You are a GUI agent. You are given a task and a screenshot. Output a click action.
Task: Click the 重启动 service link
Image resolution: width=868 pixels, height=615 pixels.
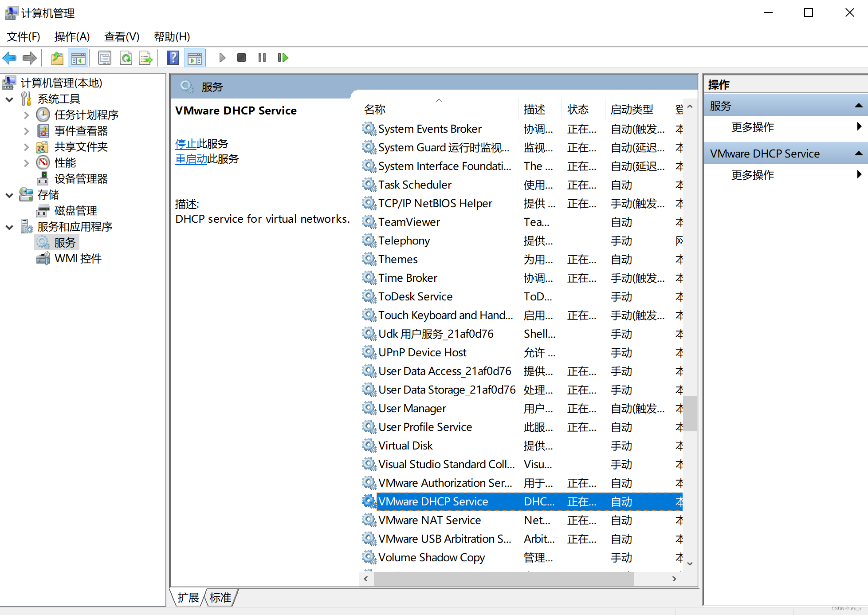pyautogui.click(x=191, y=159)
